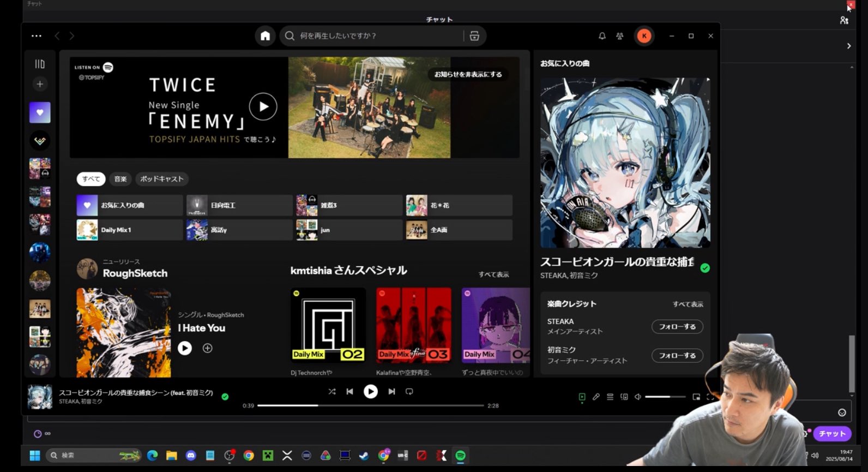This screenshot has height=472, width=868.
Task: Open Friend Activity icon
Action: (620, 36)
